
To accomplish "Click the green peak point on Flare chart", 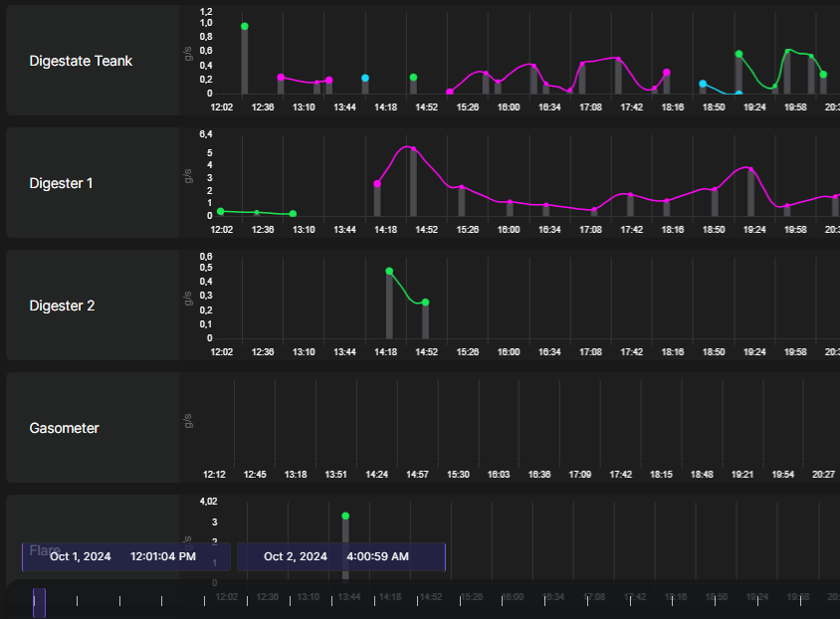I will (345, 516).
